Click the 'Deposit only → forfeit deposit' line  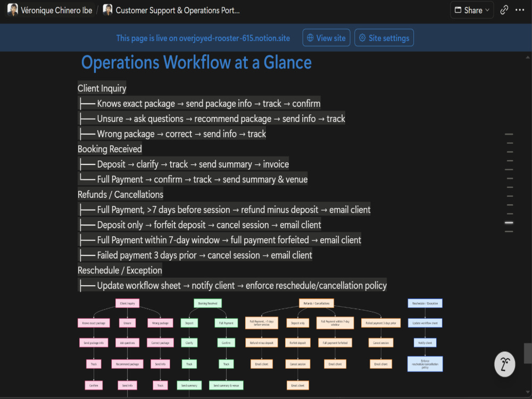point(199,225)
